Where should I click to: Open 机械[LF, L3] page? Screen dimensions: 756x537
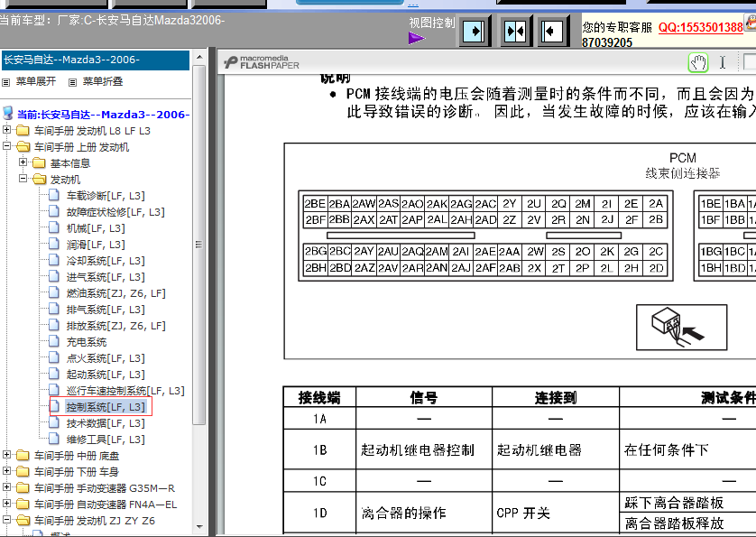click(x=96, y=228)
